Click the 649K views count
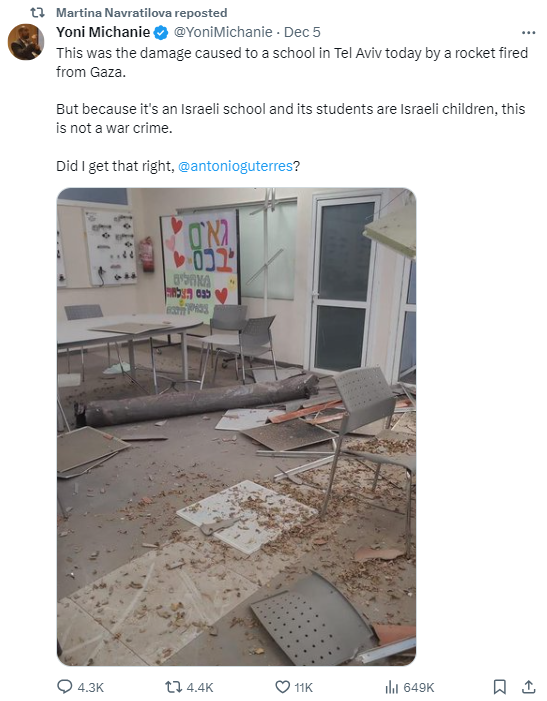The width and height of the screenshot is (547, 701). pos(419,687)
